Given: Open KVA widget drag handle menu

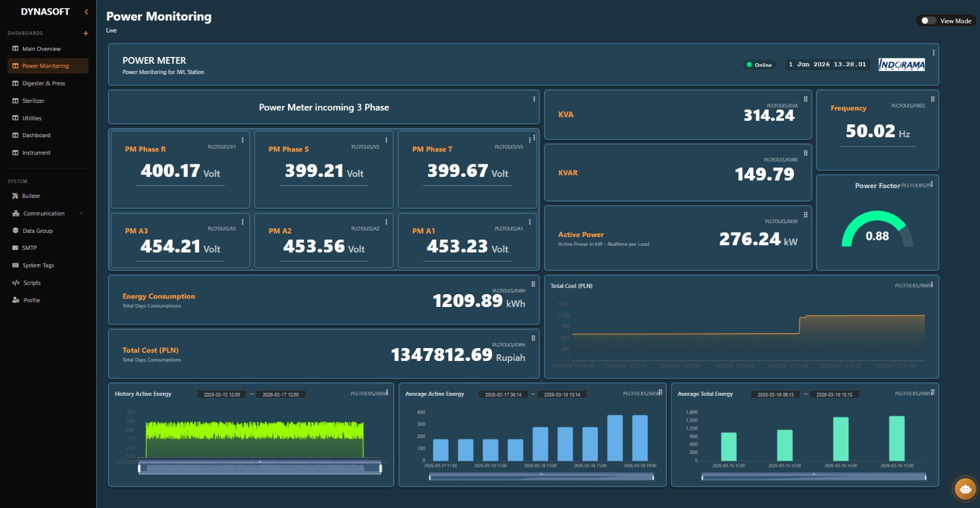Looking at the screenshot, I should pos(805,99).
